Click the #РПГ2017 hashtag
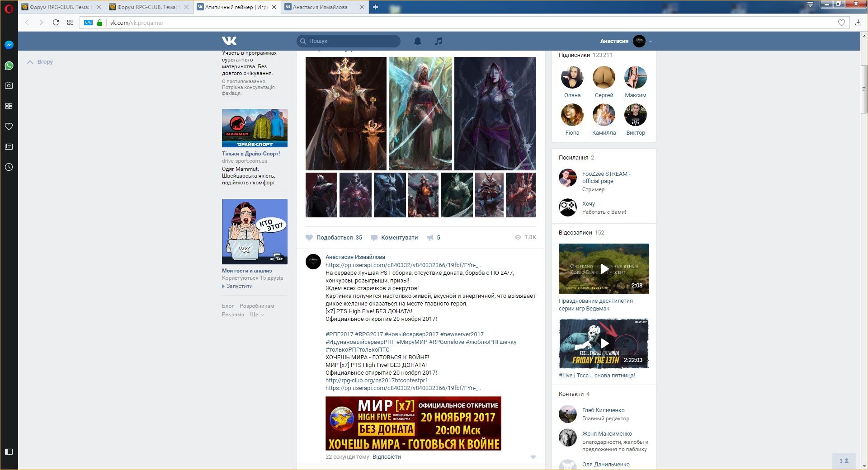Viewport: 868px width, 470px height. click(339, 334)
